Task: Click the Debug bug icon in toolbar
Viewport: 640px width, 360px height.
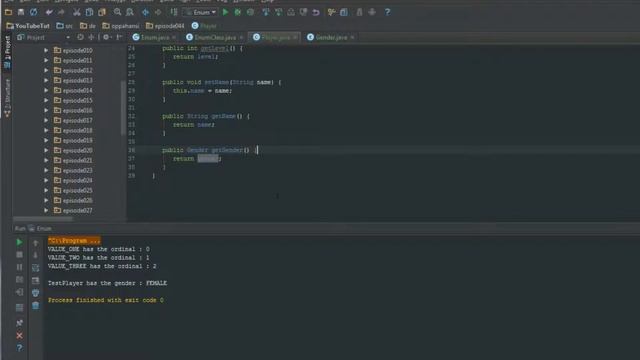Action: (x=238, y=12)
